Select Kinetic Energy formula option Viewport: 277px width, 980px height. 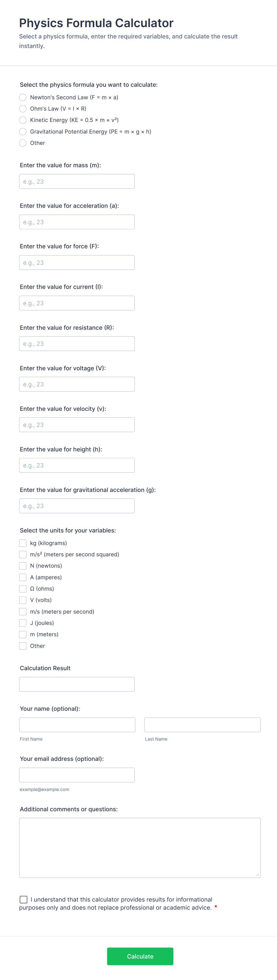click(22, 120)
